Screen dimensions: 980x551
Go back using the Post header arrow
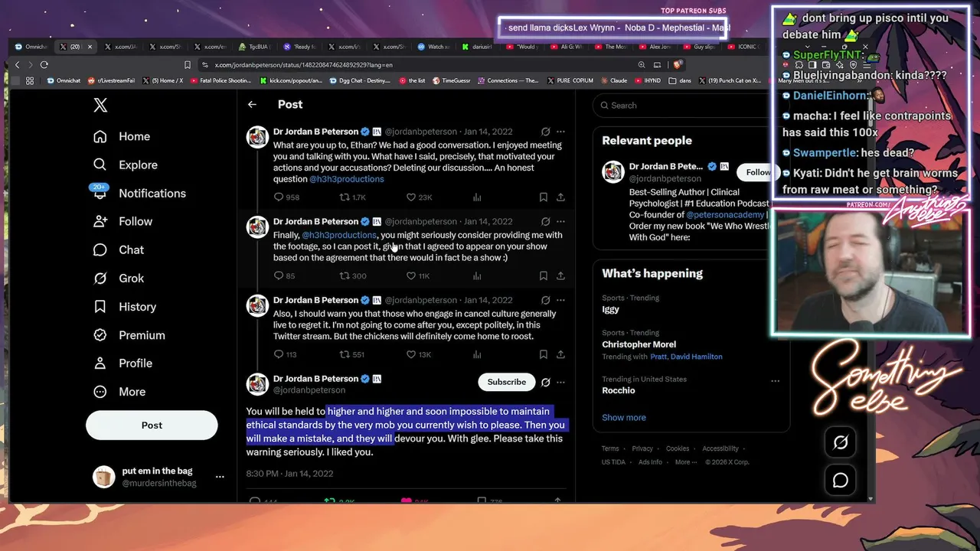pyautogui.click(x=252, y=105)
